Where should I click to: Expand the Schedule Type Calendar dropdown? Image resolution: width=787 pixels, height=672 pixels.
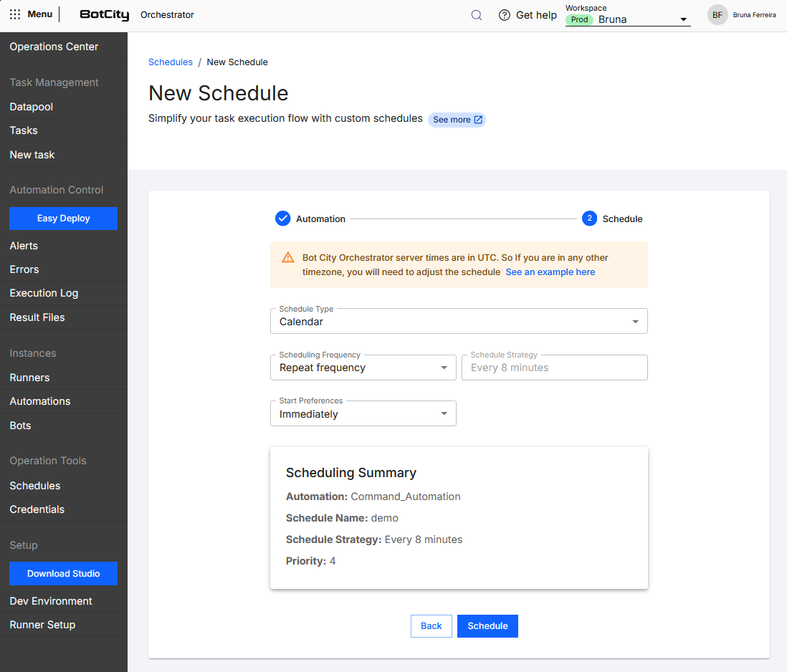point(459,321)
